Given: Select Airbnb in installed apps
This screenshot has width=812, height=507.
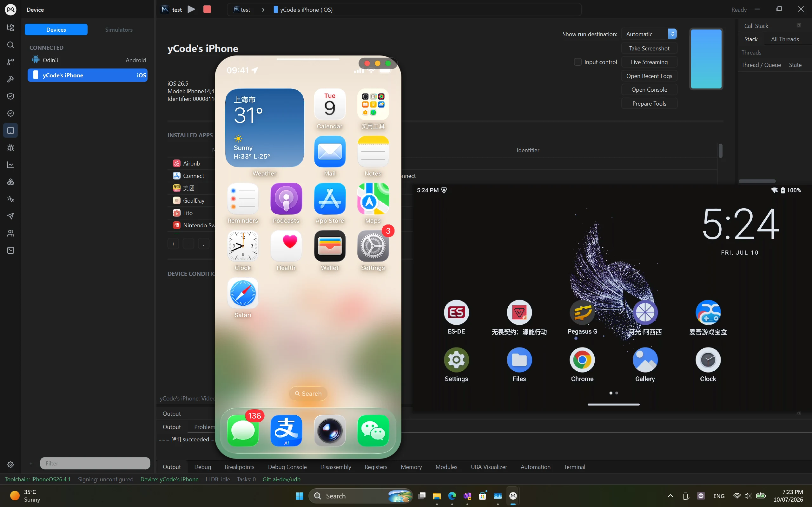Looking at the screenshot, I should click(191, 163).
